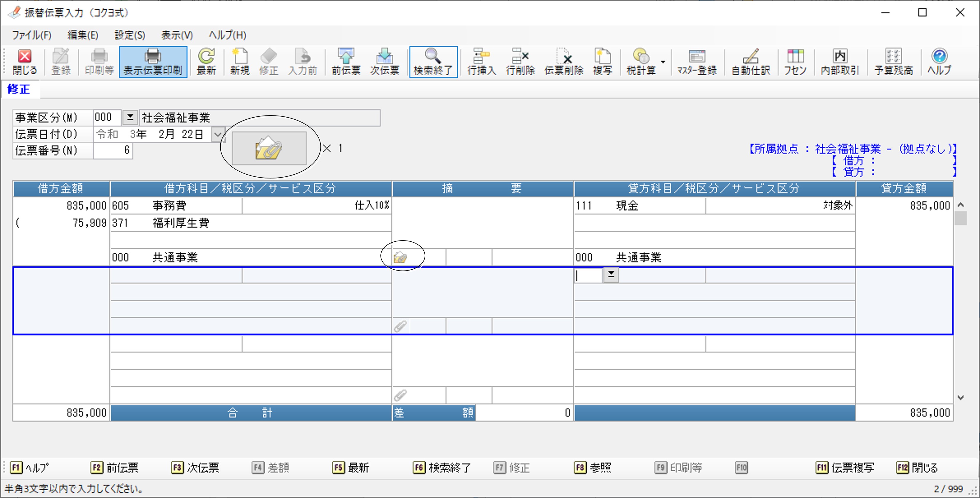Viewport: 980px width, 498px height.
Task: Open the 税計算 tax calculation tool
Action: 641,62
